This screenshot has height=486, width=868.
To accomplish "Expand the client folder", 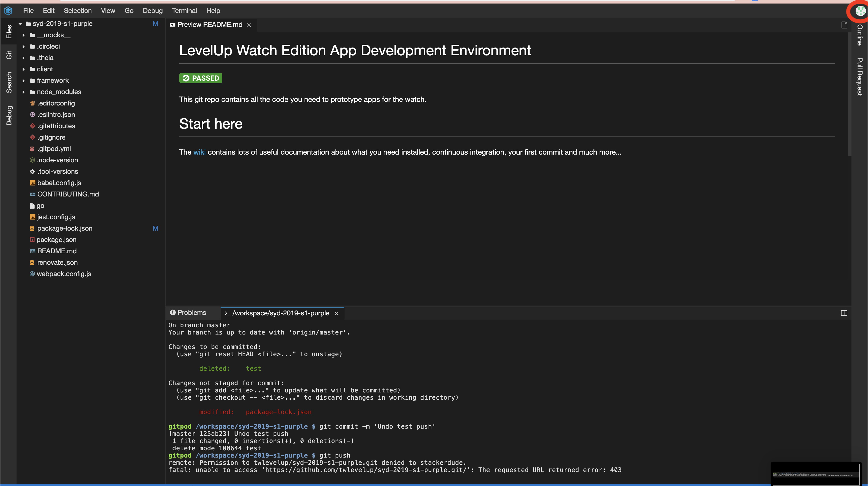I will 24,69.
